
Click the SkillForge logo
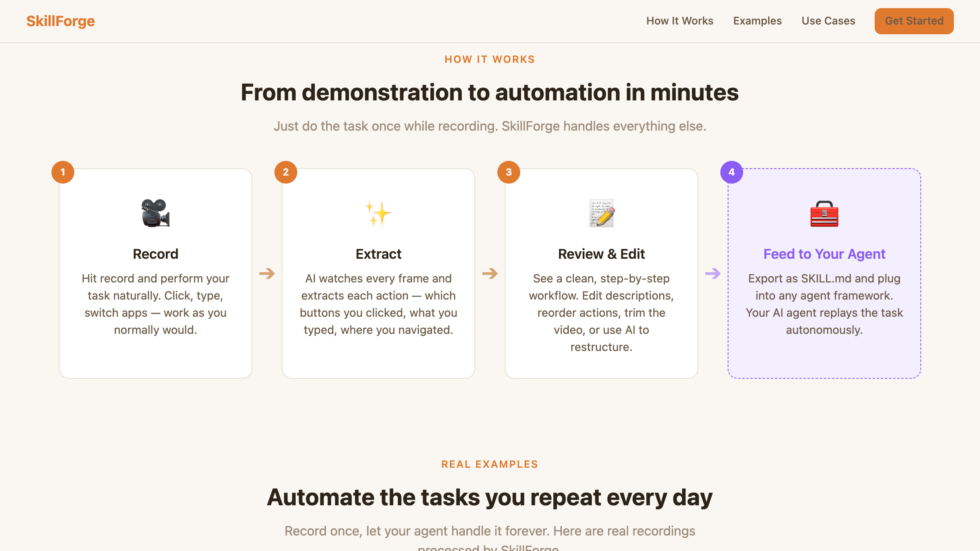coord(60,20)
